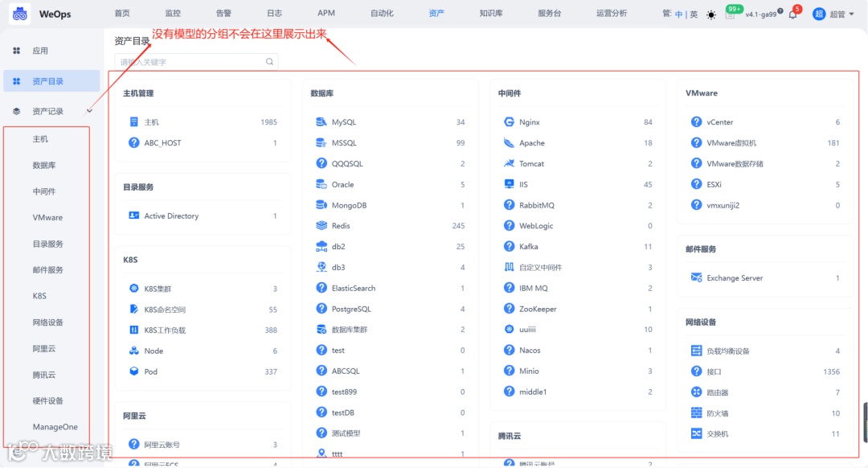Click the Oracle database icon

coord(321,184)
